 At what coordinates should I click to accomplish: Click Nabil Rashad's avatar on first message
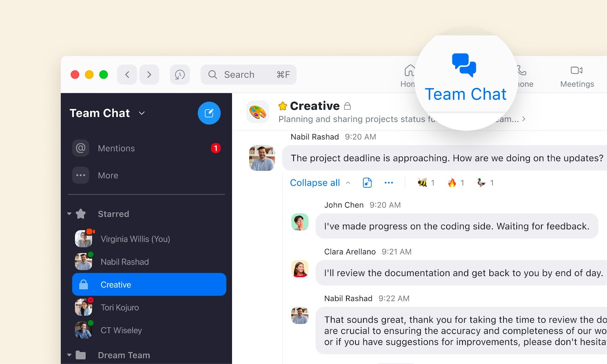click(262, 158)
